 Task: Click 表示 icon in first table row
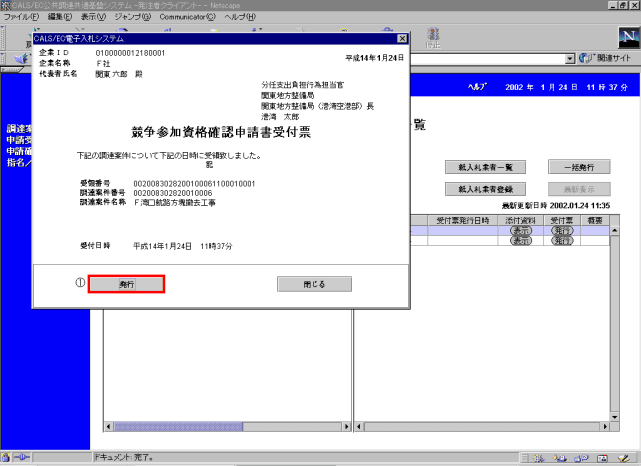coord(519,229)
